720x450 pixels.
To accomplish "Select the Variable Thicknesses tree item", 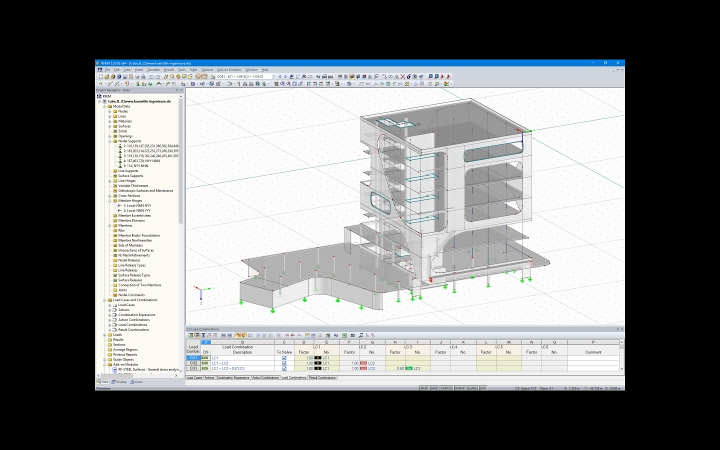I will (133, 186).
